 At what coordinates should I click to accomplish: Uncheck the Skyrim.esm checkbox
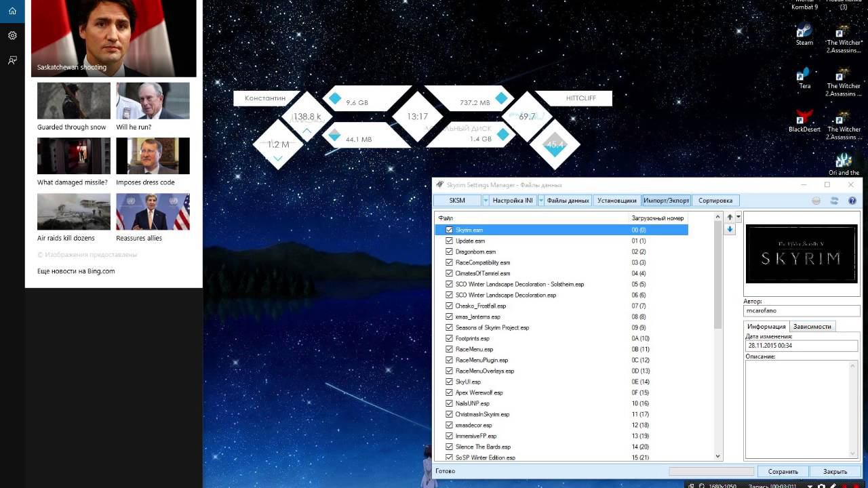(449, 230)
